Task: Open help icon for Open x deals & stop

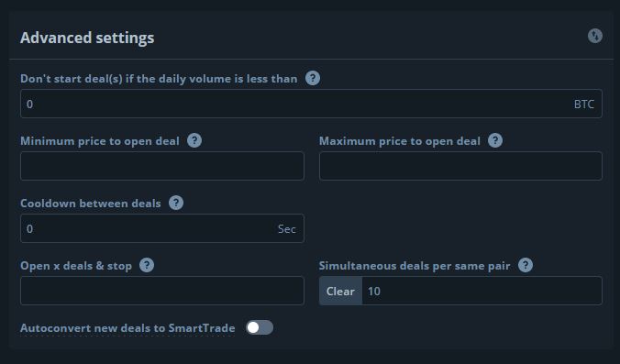Action: [147, 265]
